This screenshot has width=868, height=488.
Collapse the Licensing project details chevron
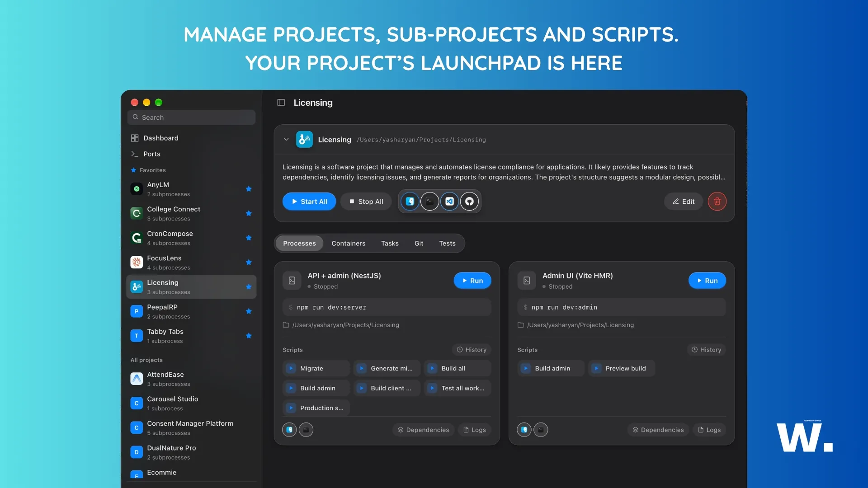pyautogui.click(x=286, y=140)
